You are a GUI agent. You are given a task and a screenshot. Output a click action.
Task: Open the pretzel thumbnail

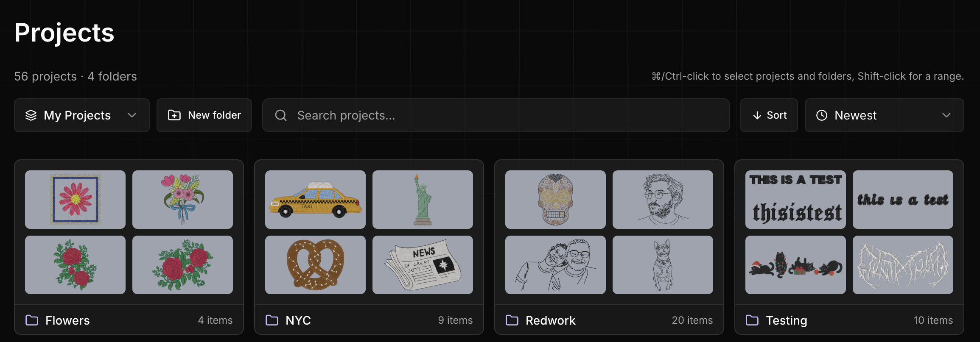(x=315, y=265)
